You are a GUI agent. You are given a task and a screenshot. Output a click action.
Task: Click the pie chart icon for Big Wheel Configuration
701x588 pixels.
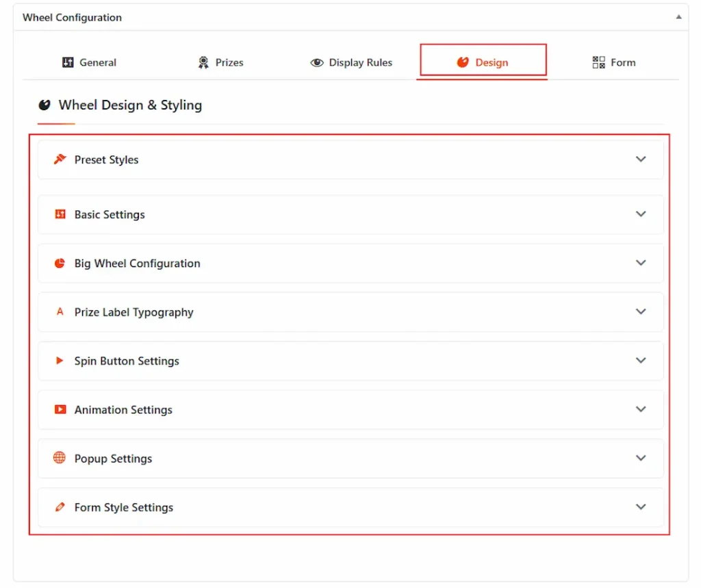coord(60,263)
